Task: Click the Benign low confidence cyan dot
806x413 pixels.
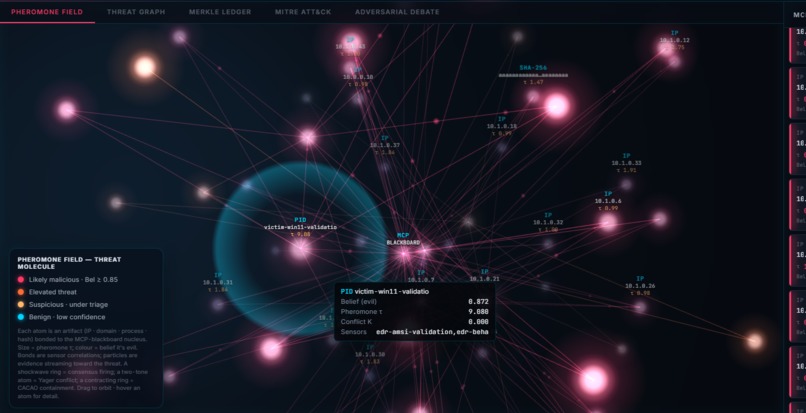Action: (21, 317)
